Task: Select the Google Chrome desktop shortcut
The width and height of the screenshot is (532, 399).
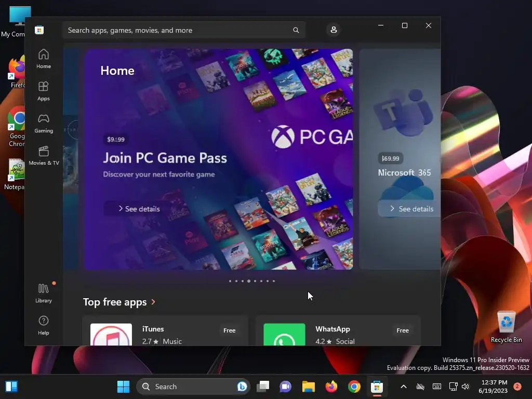Action: pos(15,127)
